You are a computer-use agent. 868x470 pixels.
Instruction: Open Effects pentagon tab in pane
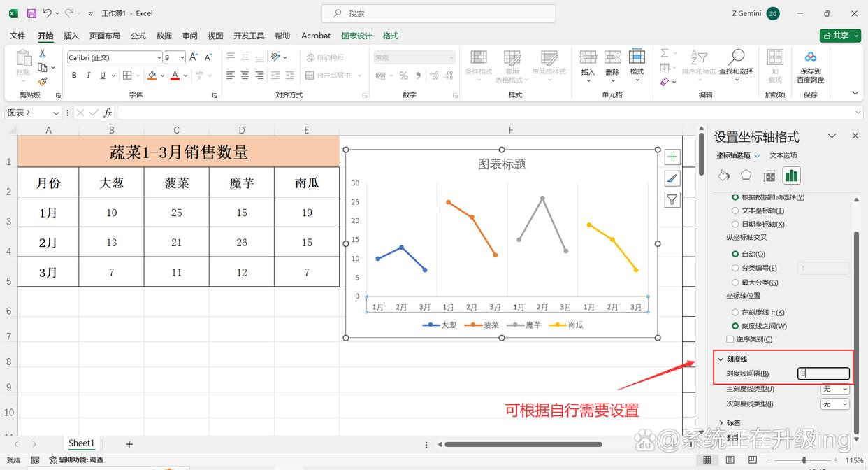click(746, 176)
